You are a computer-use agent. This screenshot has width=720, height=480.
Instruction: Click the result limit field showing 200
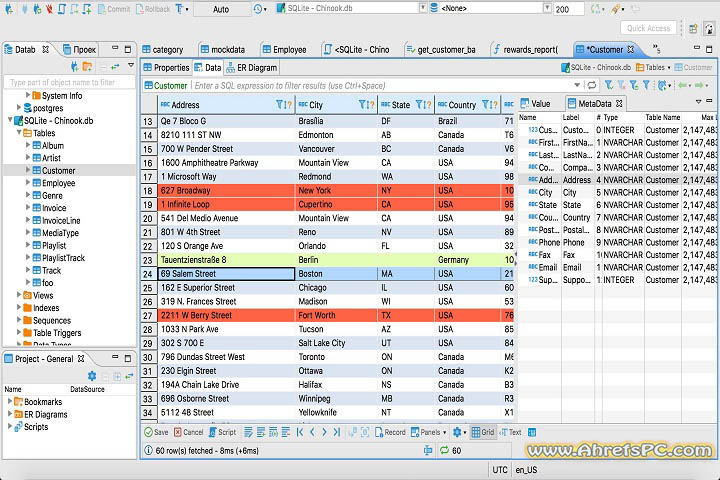pos(568,9)
